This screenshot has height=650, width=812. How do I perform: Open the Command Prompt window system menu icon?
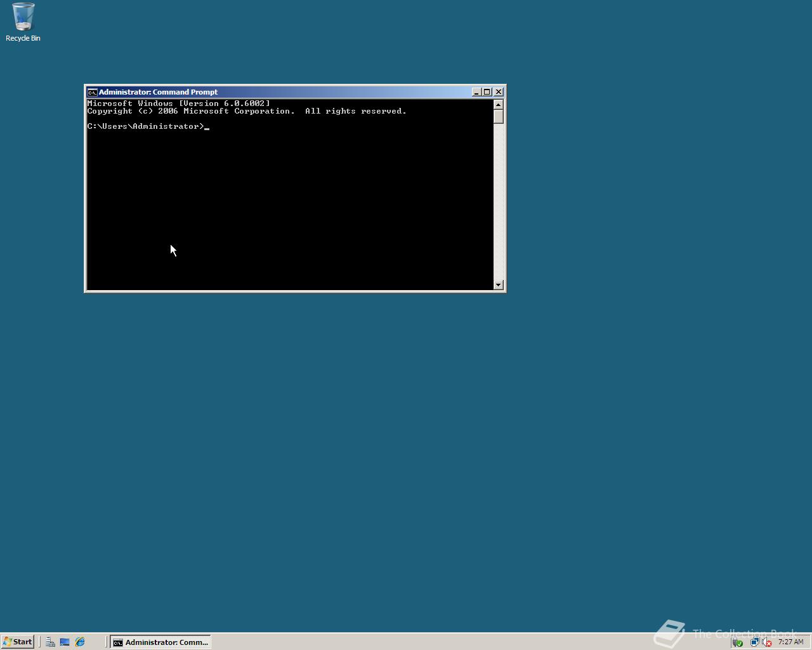(x=92, y=92)
